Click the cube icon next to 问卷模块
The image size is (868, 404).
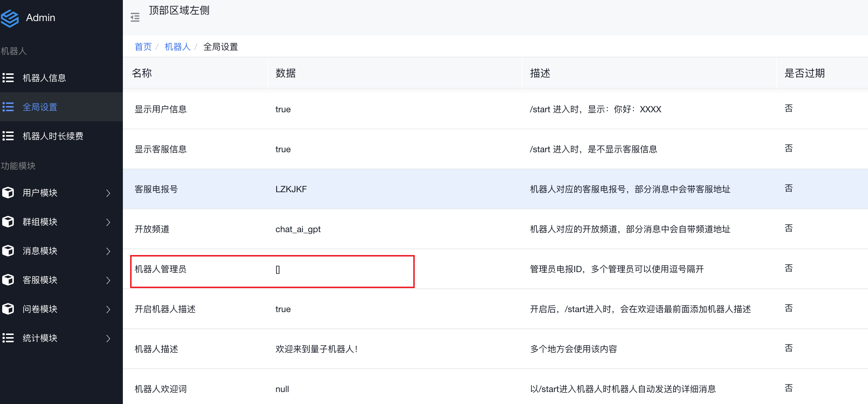coord(8,309)
